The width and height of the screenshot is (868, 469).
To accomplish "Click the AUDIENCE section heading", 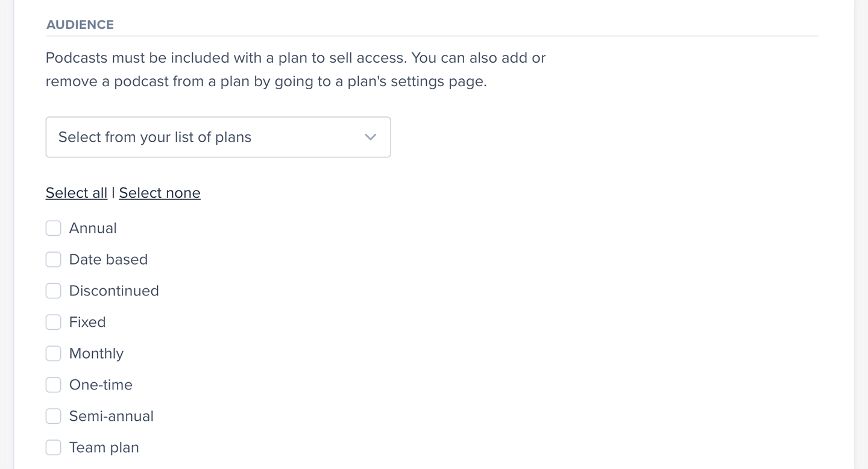I will [x=80, y=25].
